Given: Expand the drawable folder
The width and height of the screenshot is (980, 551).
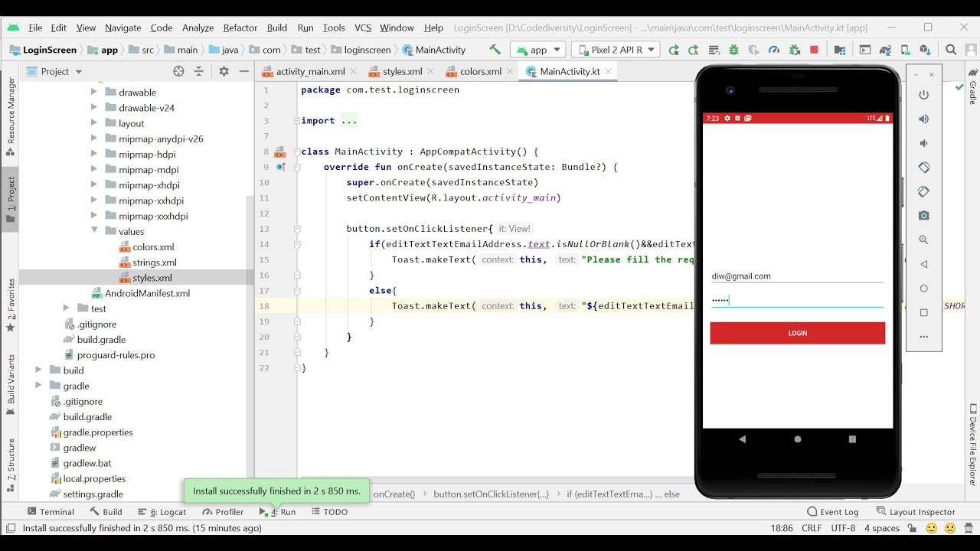Looking at the screenshot, I should click(94, 92).
